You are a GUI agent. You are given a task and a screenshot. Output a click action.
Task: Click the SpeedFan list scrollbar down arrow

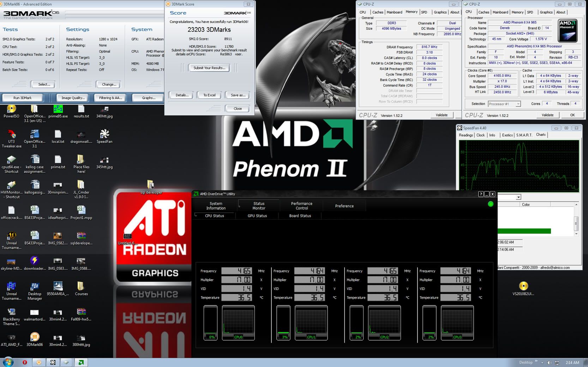[576, 234]
